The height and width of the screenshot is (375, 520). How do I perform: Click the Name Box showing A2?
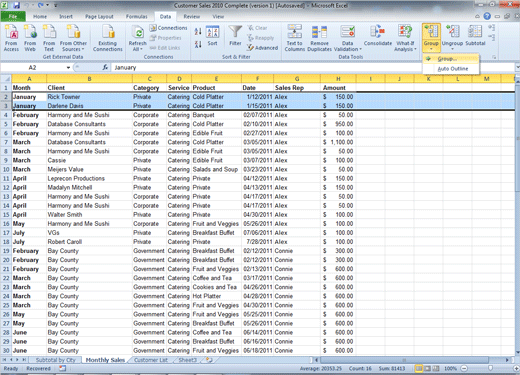tap(32, 67)
